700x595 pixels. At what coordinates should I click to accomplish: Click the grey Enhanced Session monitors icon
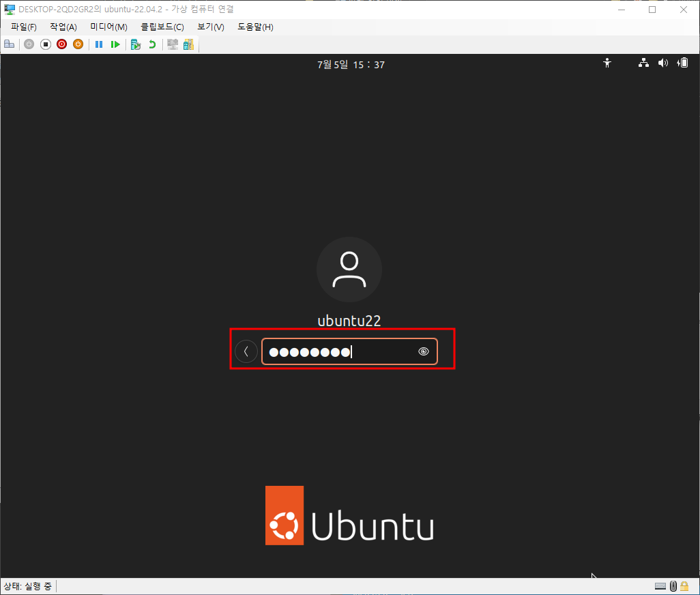pos(173,44)
